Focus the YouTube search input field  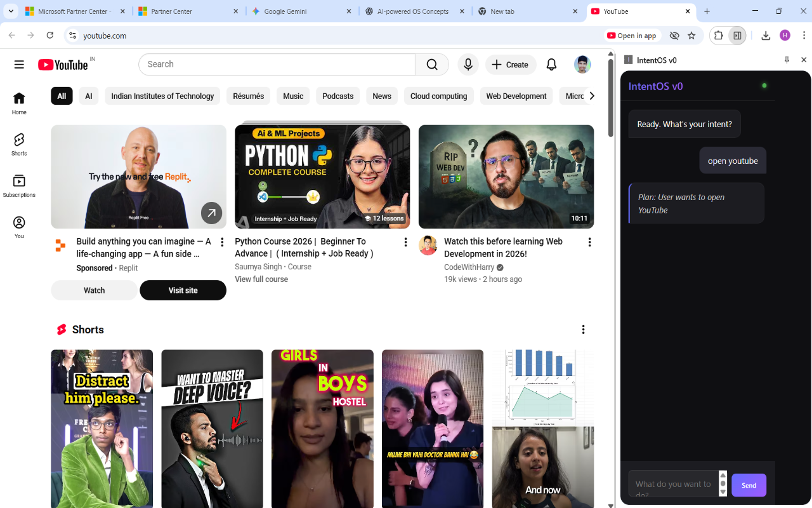click(x=277, y=64)
